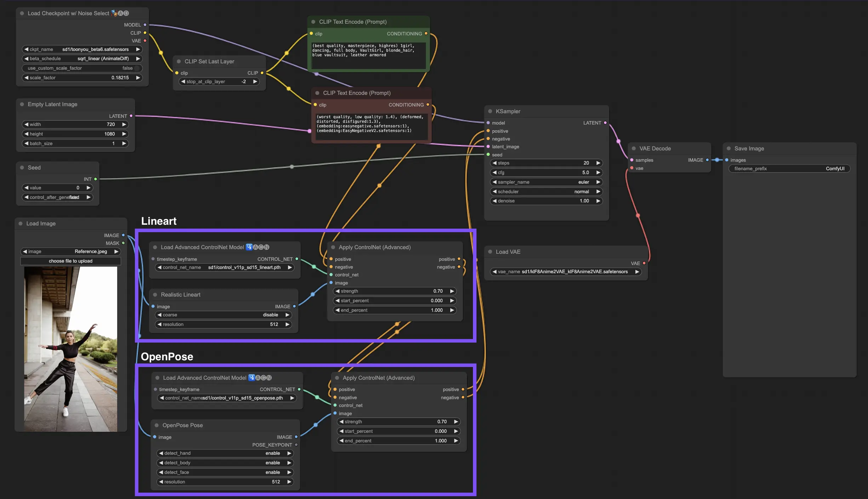Click filename_prefix ComfyUI field
868x499 pixels.
(x=789, y=168)
